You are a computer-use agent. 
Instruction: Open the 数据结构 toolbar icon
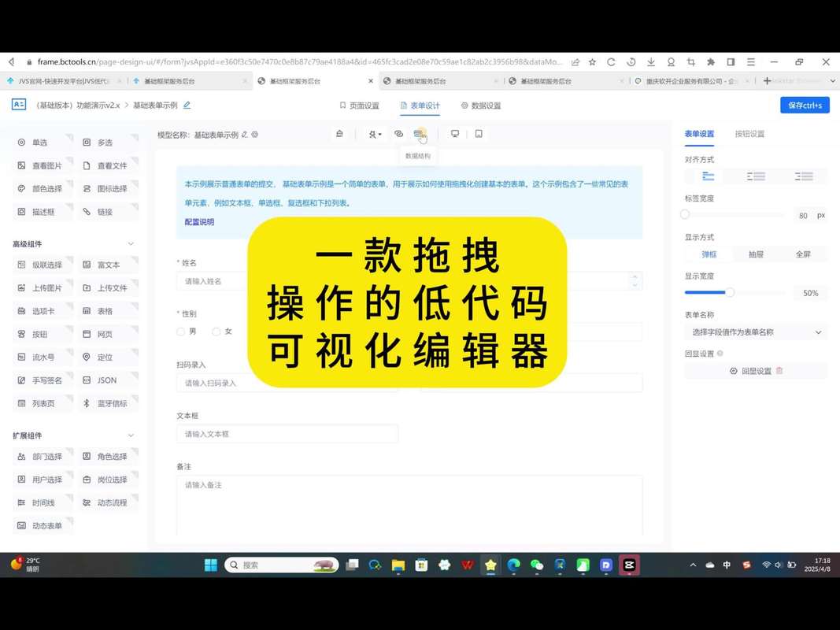[x=420, y=134]
